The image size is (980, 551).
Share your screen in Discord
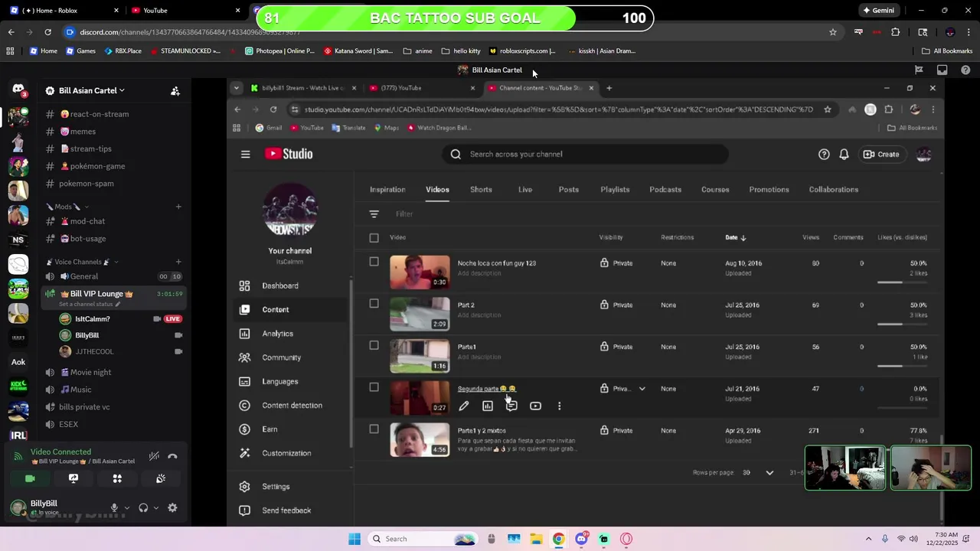[73, 478]
